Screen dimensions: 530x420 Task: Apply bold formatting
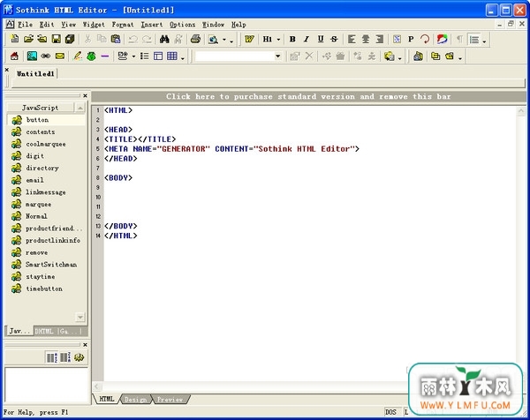(292, 39)
